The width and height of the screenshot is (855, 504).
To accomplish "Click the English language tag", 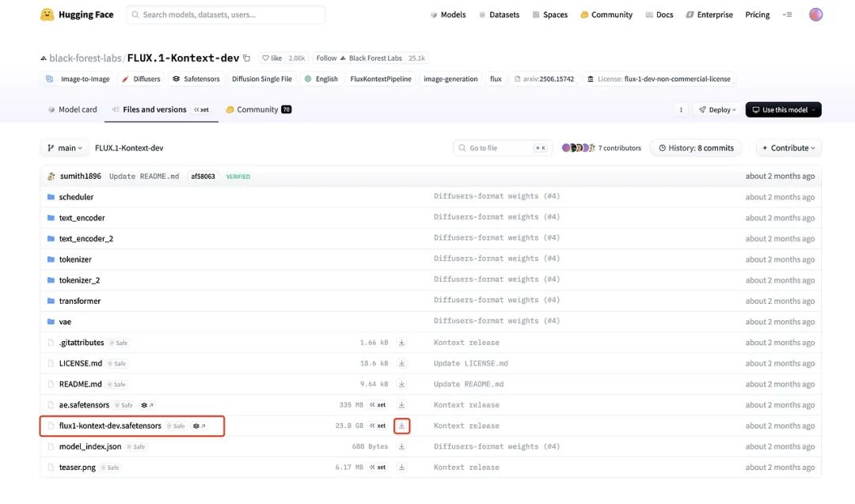I will pos(321,79).
